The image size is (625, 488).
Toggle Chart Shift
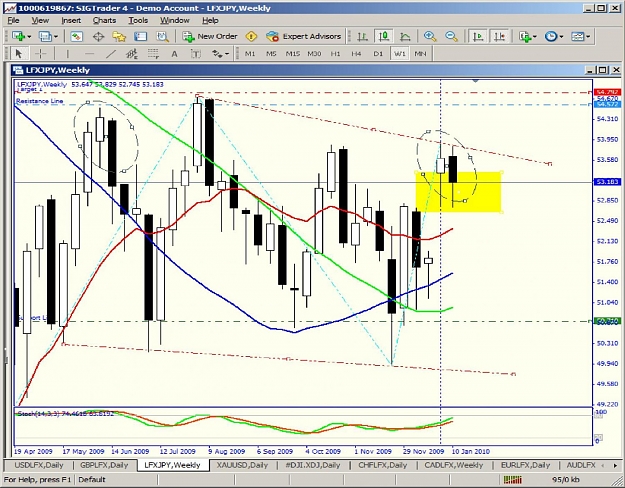tap(499, 37)
